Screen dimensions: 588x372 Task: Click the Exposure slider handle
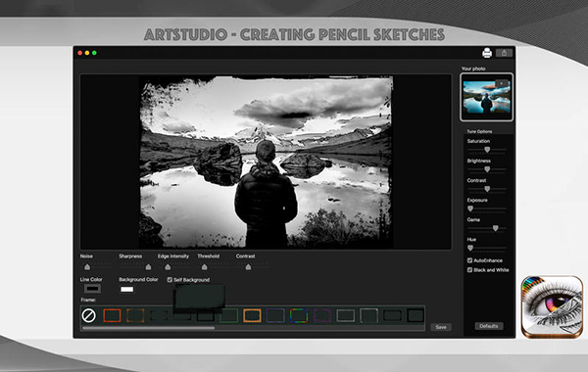(x=470, y=209)
